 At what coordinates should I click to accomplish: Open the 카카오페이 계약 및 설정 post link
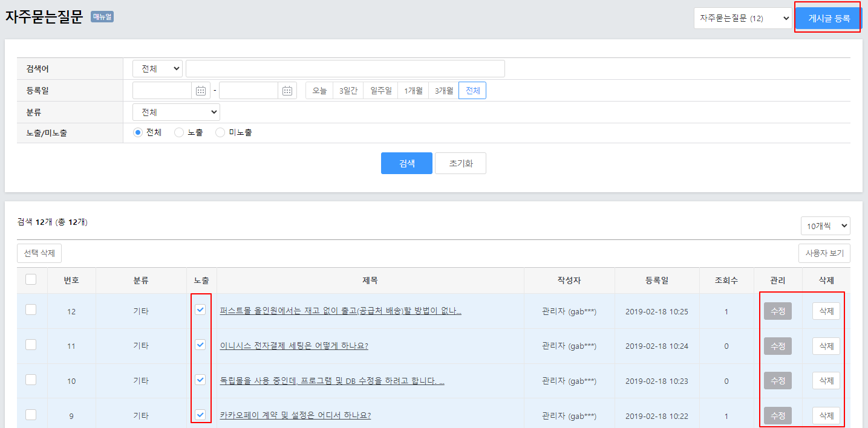[295, 415]
